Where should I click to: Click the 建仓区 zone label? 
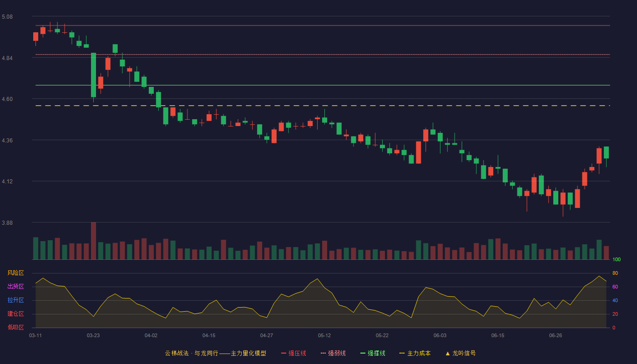click(x=16, y=314)
